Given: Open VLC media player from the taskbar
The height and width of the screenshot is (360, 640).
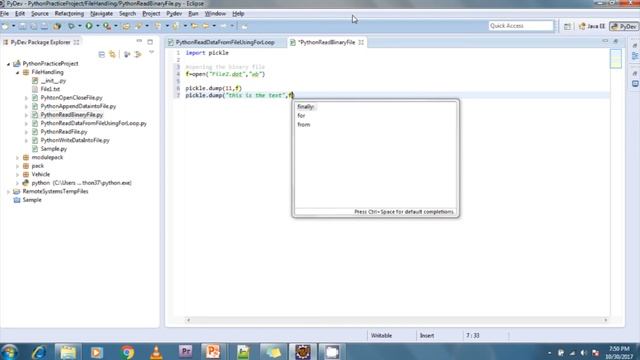Looking at the screenshot, I should coord(156,352).
